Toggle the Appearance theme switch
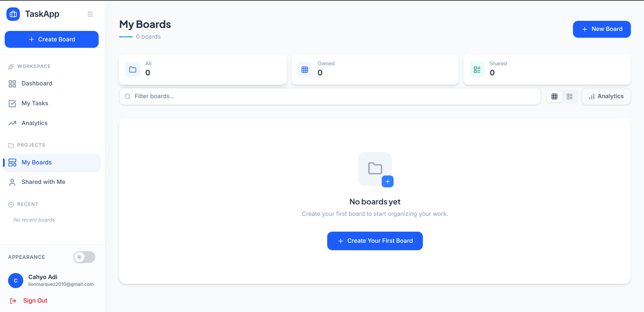Image resolution: width=644 pixels, height=312 pixels. [x=84, y=257]
